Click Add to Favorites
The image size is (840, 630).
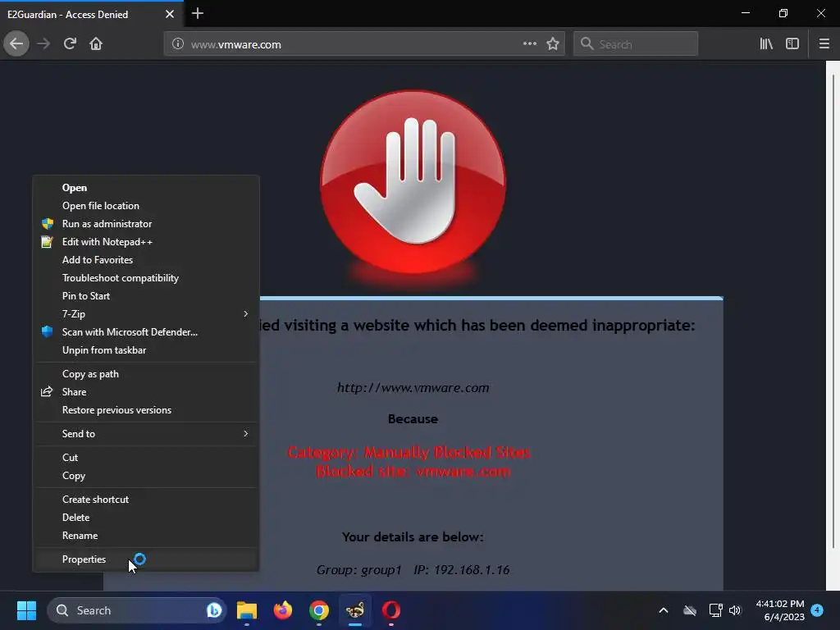[x=146, y=260]
